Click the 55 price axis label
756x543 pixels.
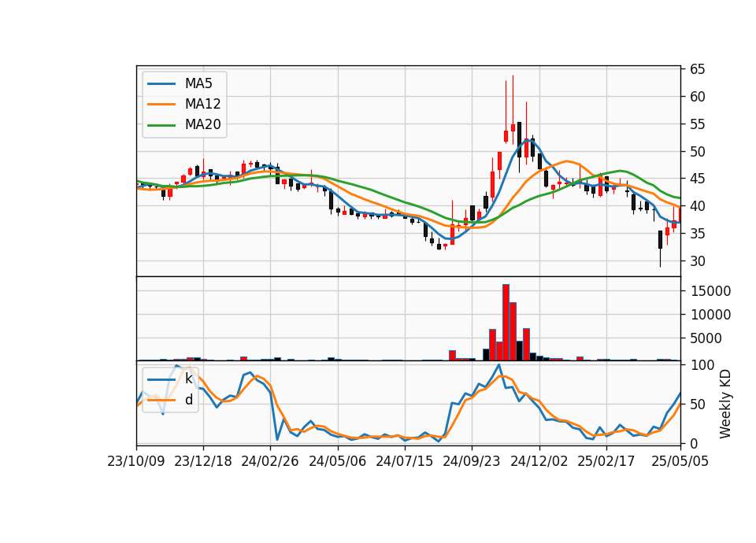(x=697, y=124)
